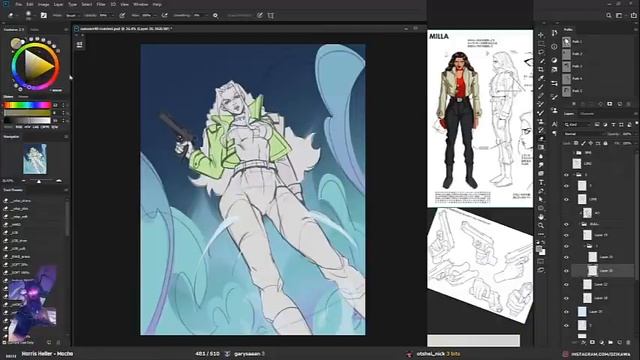The width and height of the screenshot is (640, 360).
Task: Select the Zoom magnifier tool
Action: pos(541,225)
